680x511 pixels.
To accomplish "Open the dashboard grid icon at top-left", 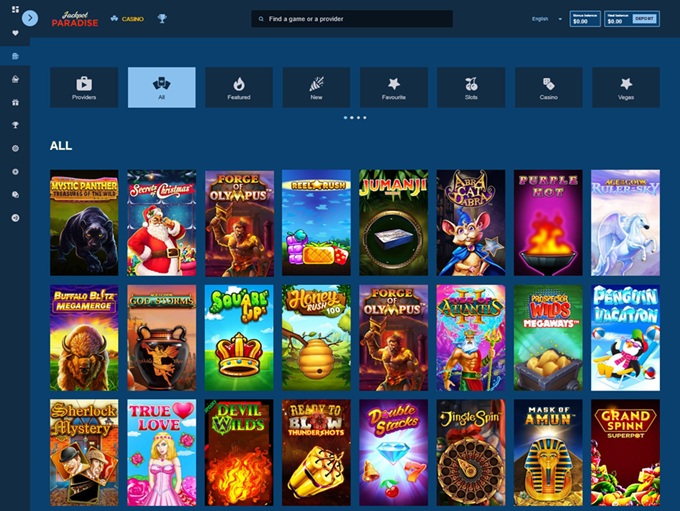I will click(x=15, y=9).
